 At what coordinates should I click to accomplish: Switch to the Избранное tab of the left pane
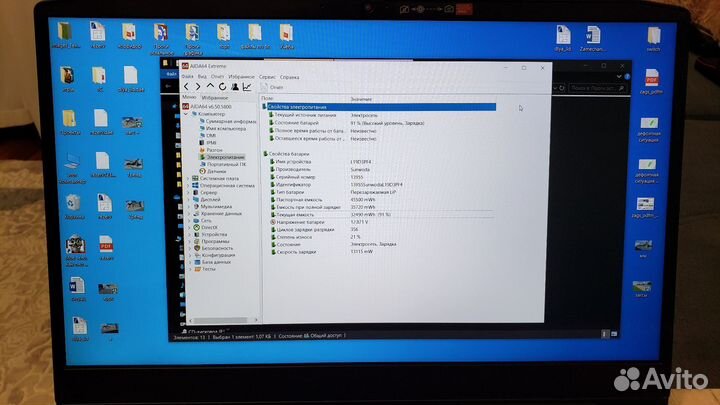coord(214,97)
